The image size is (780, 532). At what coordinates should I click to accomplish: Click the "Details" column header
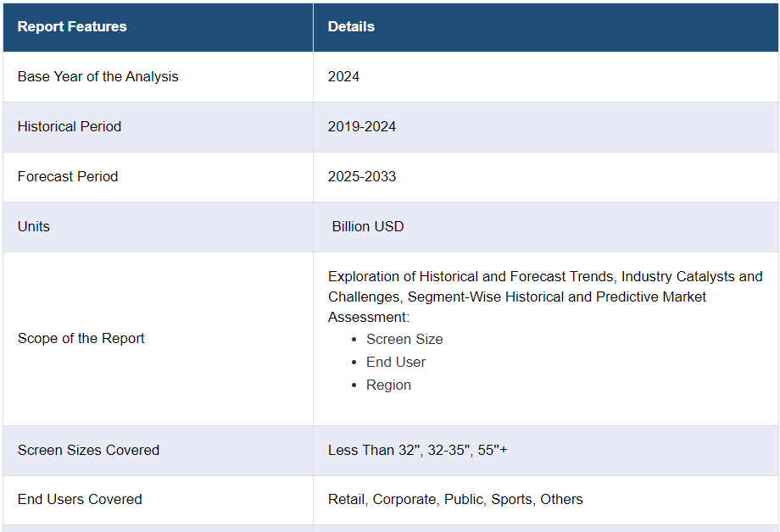(351, 27)
